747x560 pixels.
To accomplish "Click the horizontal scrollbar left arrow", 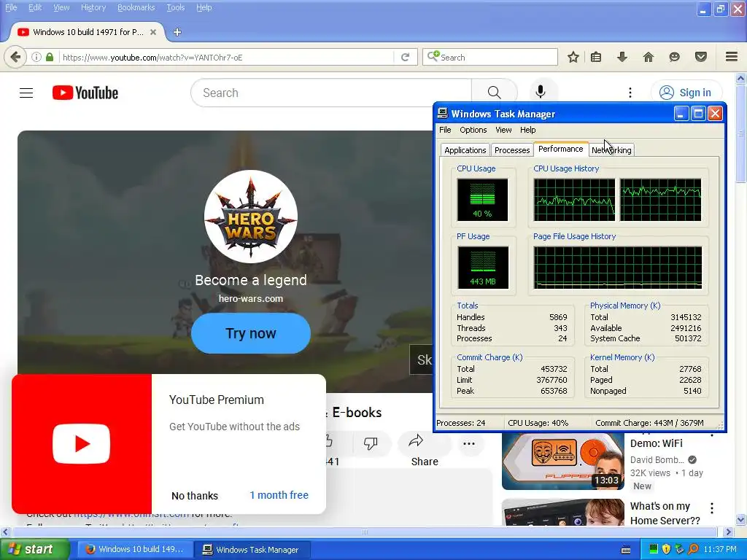I will [x=5, y=532].
